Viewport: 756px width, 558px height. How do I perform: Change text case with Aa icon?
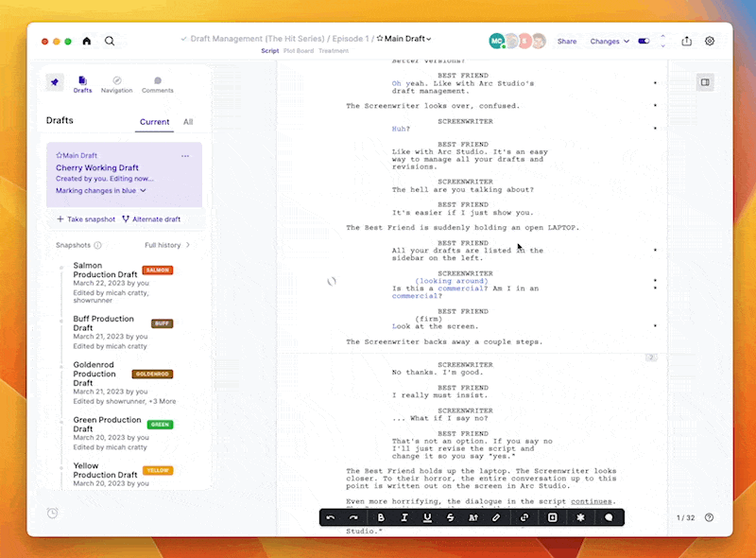pyautogui.click(x=473, y=517)
